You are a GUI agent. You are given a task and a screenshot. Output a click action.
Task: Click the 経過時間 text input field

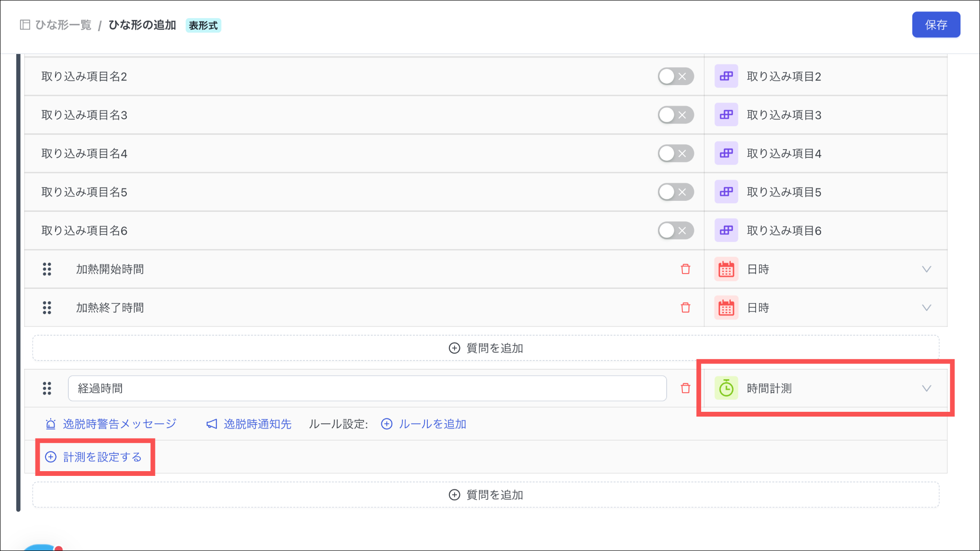click(x=367, y=388)
